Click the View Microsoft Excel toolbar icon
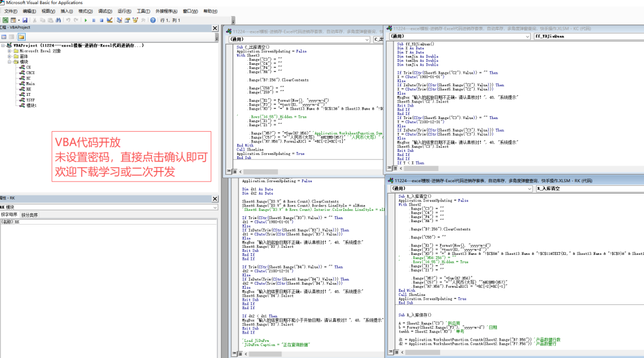The width and height of the screenshot is (644, 358). [x=4, y=20]
